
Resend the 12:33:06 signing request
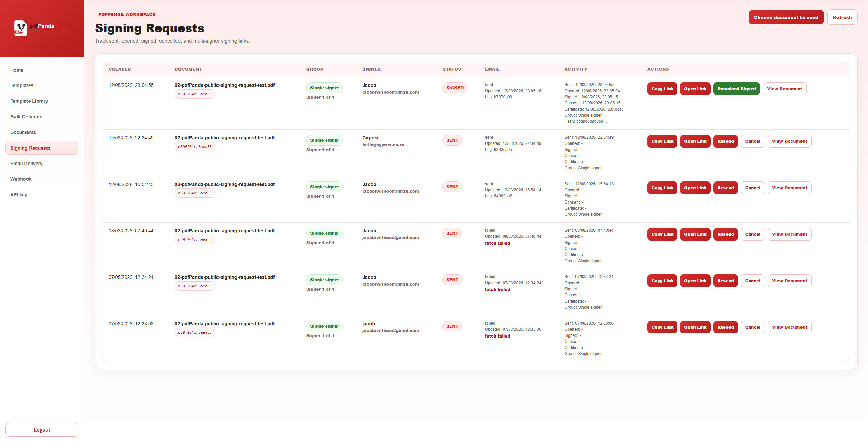[725, 327]
